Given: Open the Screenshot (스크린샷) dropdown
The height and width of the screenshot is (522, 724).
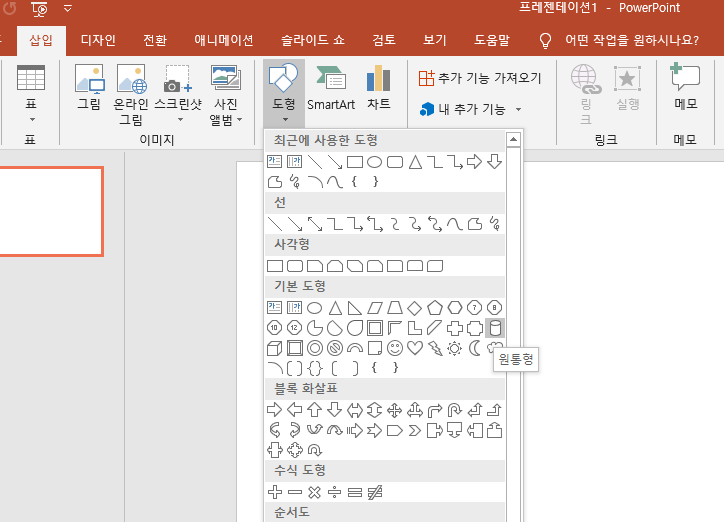Looking at the screenshot, I should [178, 94].
